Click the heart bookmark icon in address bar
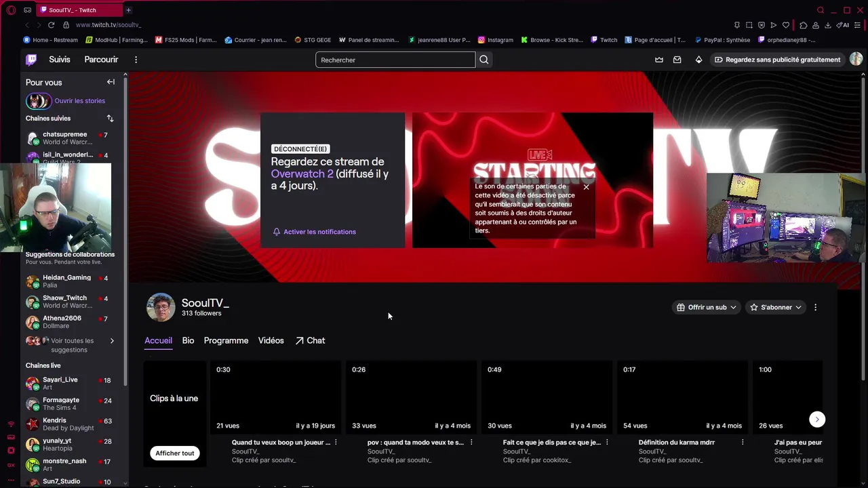 [x=786, y=25]
